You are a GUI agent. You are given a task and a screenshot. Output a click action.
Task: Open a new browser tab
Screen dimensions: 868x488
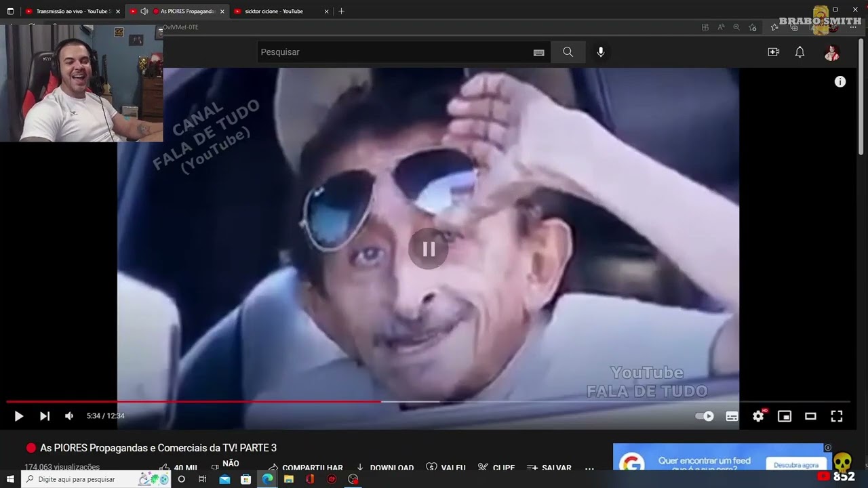[x=341, y=12]
